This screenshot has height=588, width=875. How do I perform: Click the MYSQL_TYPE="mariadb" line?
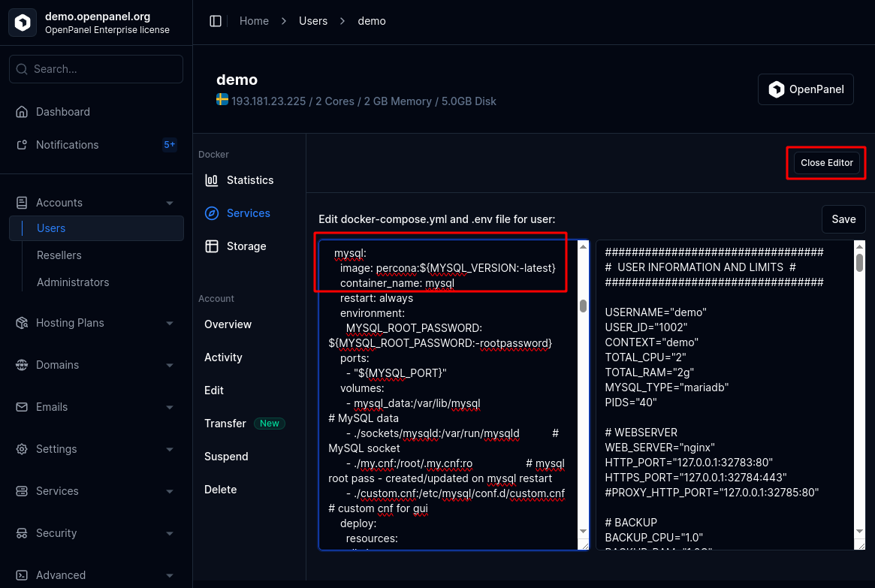[667, 387]
